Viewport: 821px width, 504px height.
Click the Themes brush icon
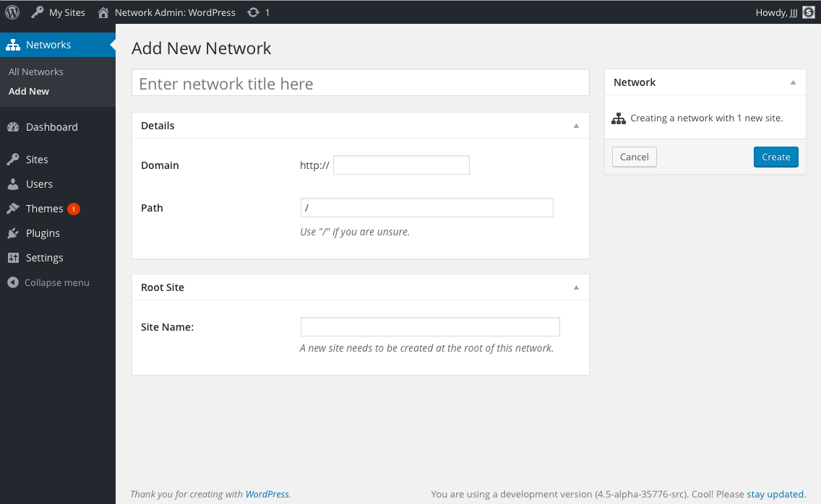pyautogui.click(x=13, y=209)
